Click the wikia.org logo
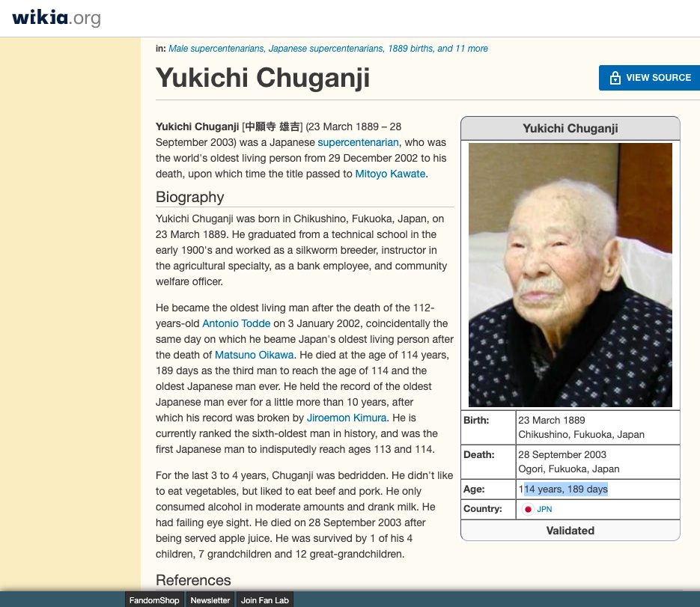The image size is (700, 607). 56,17
